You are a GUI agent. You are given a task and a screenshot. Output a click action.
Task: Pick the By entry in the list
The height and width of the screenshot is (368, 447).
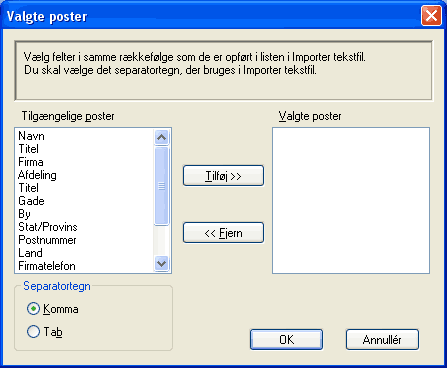point(24,214)
